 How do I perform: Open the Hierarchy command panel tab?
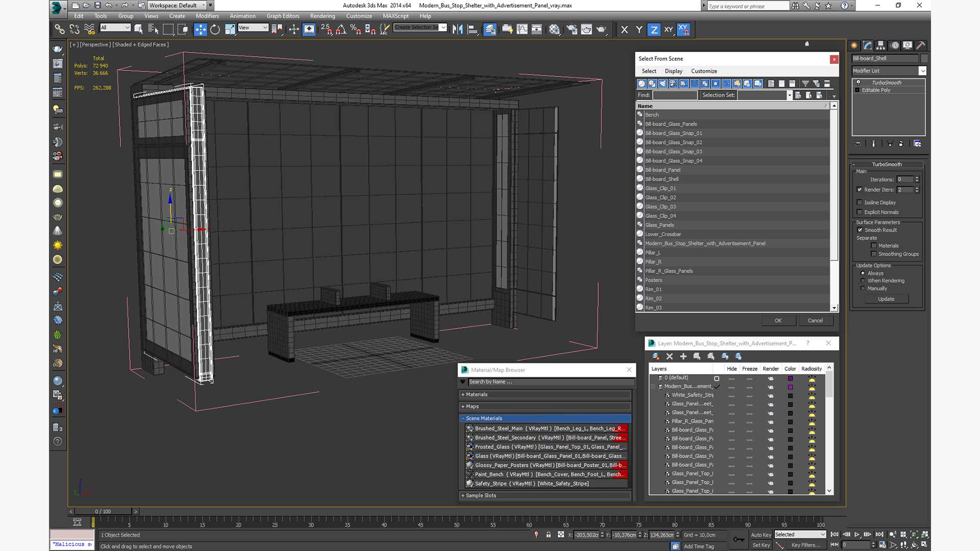tap(881, 45)
